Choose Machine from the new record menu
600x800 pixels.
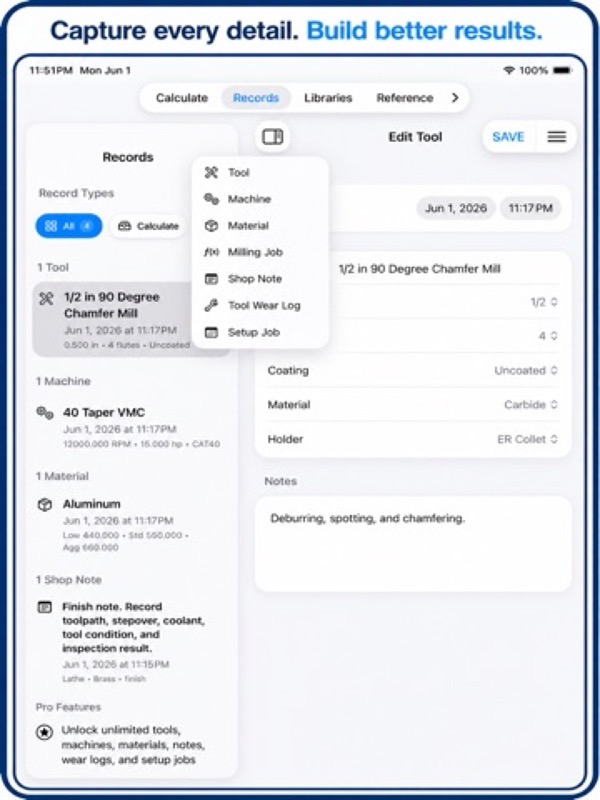260,199
